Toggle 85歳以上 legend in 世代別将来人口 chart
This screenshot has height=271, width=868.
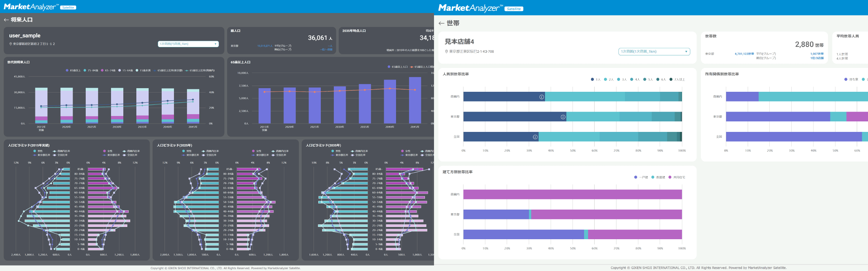(73, 70)
